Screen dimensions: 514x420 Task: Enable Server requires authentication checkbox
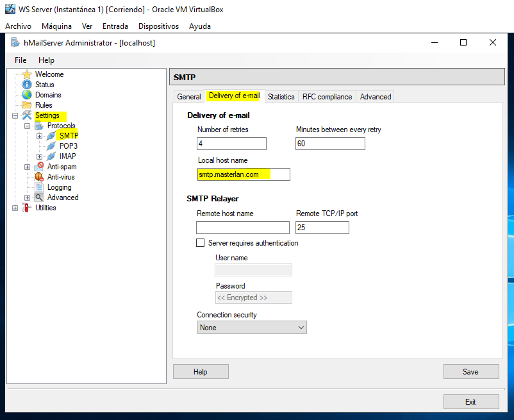pyautogui.click(x=201, y=243)
